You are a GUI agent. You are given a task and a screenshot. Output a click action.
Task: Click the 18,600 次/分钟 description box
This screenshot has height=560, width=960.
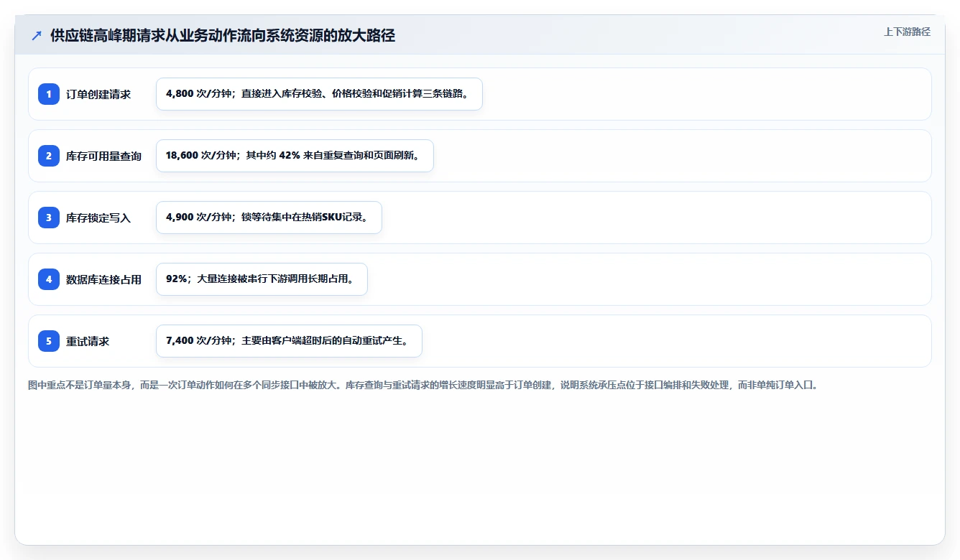pyautogui.click(x=295, y=156)
